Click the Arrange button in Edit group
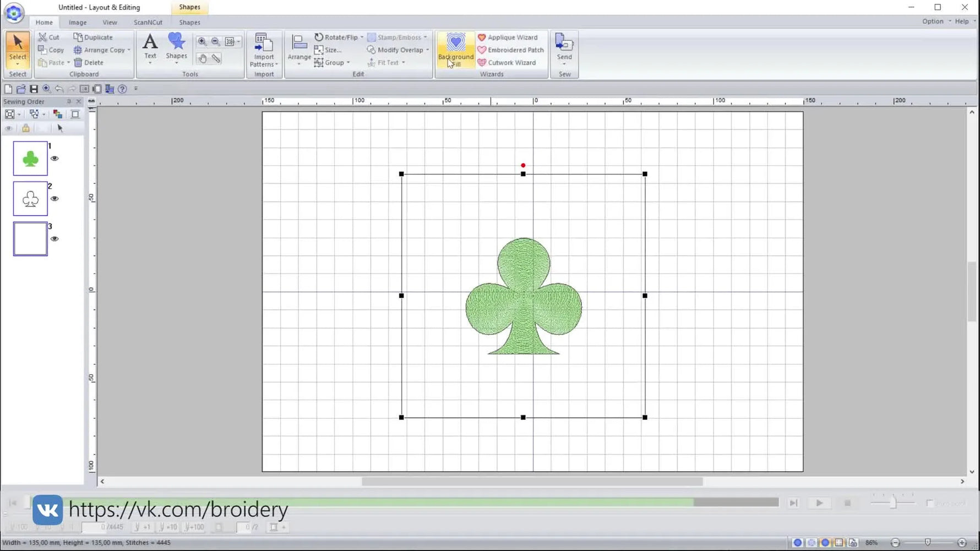 click(x=299, y=50)
